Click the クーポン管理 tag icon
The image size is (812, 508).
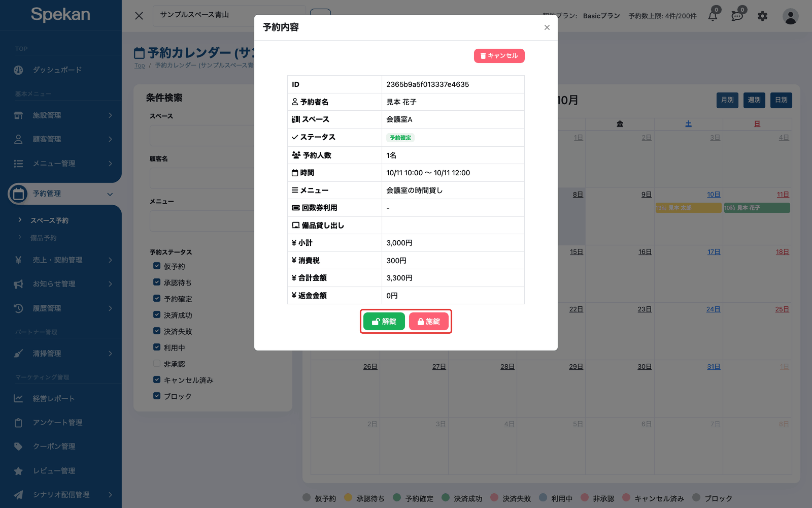tap(18, 447)
